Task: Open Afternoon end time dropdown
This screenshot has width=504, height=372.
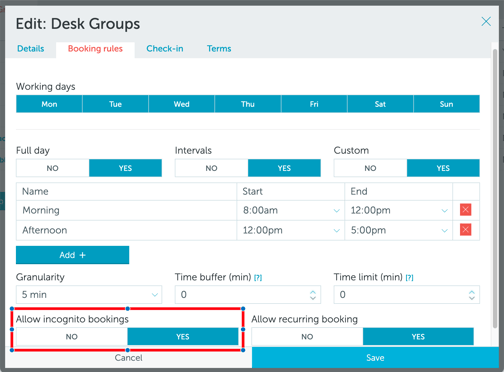Action: point(399,230)
